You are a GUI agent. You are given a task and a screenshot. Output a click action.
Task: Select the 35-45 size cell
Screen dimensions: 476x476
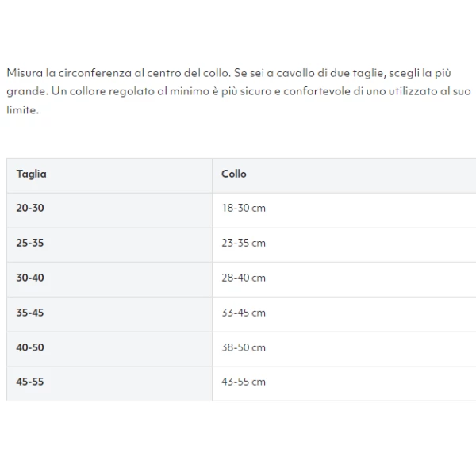pyautogui.click(x=30, y=313)
